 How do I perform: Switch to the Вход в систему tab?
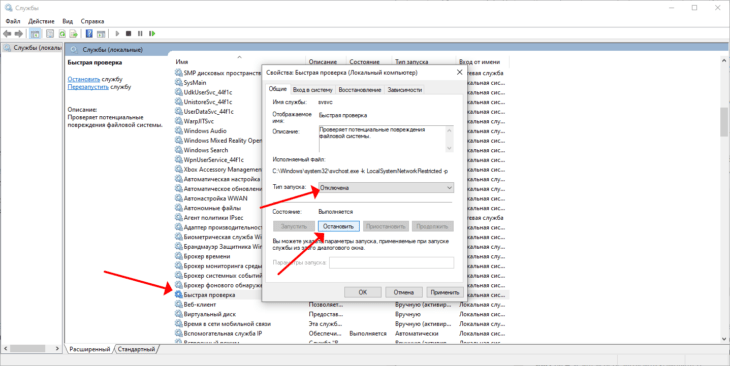pos(313,90)
